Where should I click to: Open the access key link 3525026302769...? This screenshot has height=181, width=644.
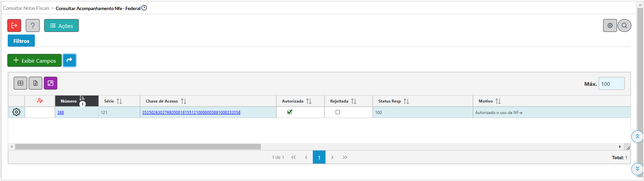point(191,113)
